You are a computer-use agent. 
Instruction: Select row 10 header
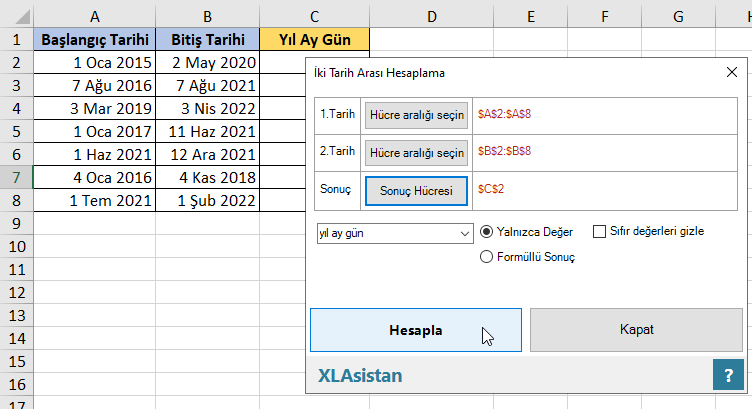point(16,246)
